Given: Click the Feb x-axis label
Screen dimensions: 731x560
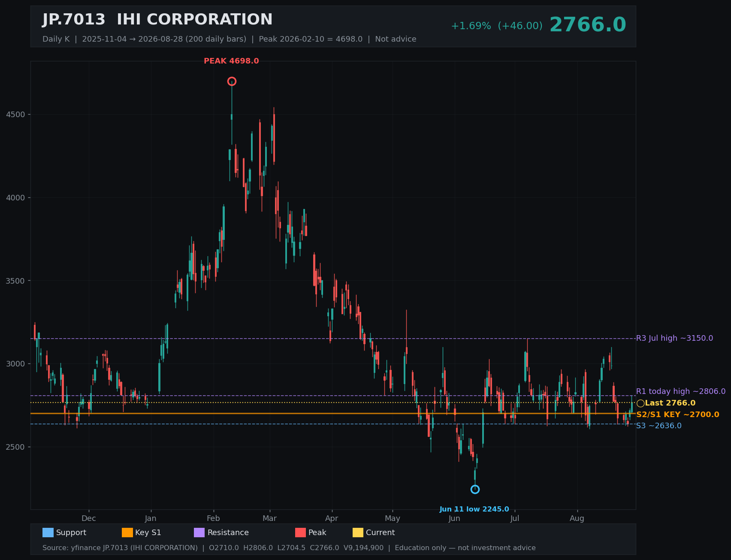Looking at the screenshot, I should pyautogui.click(x=213, y=518).
